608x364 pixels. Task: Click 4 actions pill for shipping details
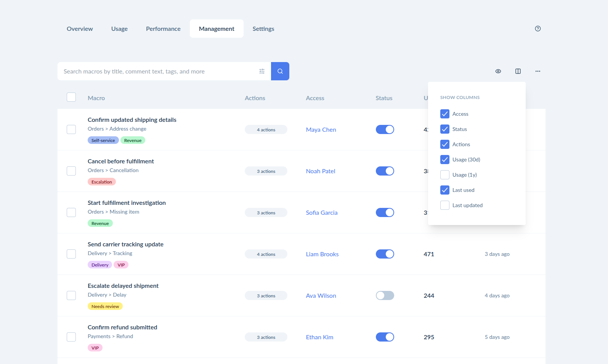point(266,129)
